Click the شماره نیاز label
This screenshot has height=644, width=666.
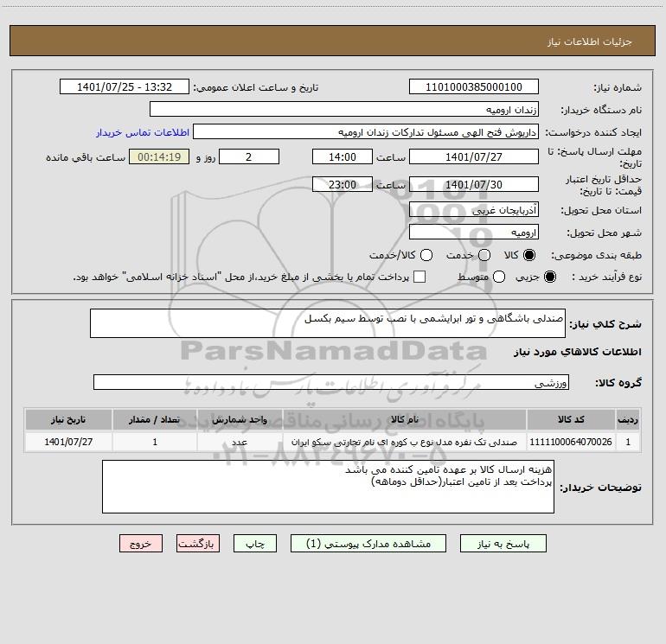pos(618,87)
